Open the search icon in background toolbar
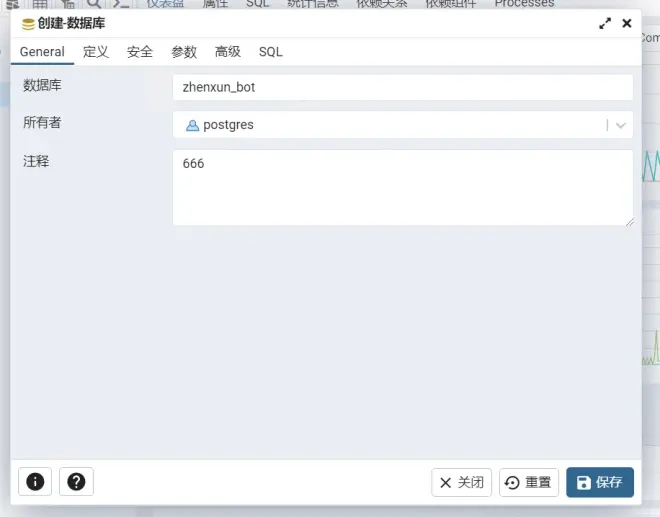Viewport: 660px width, 517px height. pyautogui.click(x=94, y=3)
